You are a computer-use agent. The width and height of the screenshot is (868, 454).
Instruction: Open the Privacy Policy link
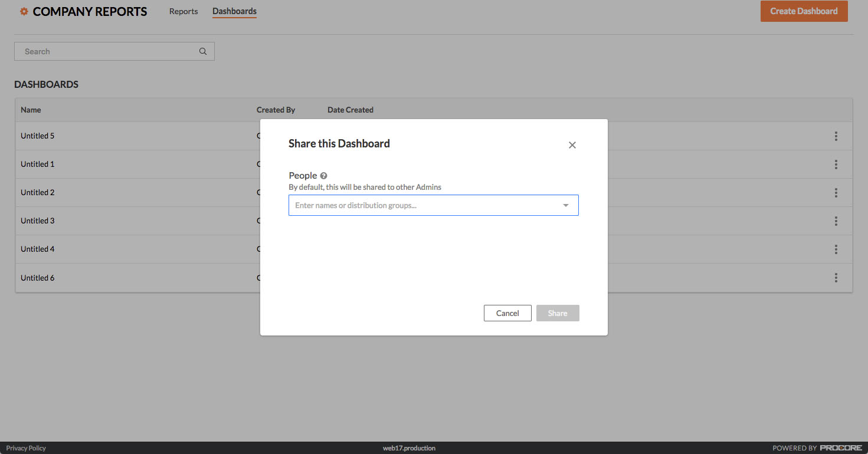26,448
